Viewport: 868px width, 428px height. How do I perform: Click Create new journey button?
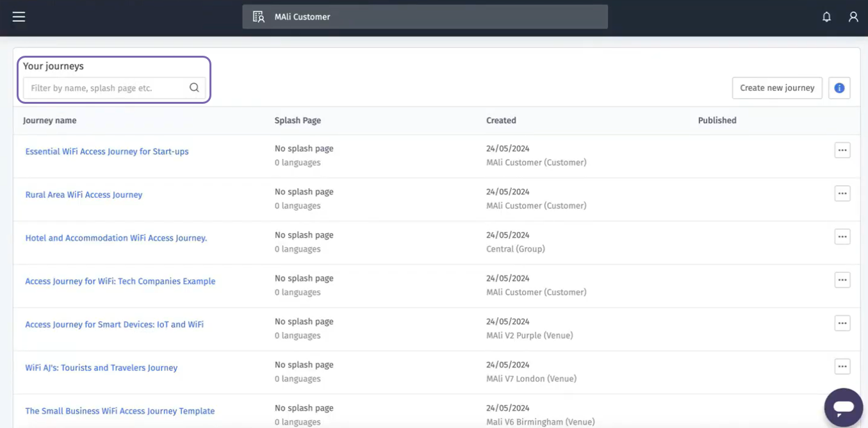(777, 88)
